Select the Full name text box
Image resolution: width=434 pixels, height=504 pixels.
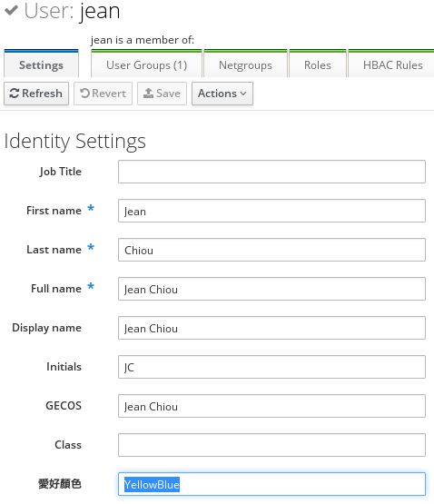pos(271,289)
